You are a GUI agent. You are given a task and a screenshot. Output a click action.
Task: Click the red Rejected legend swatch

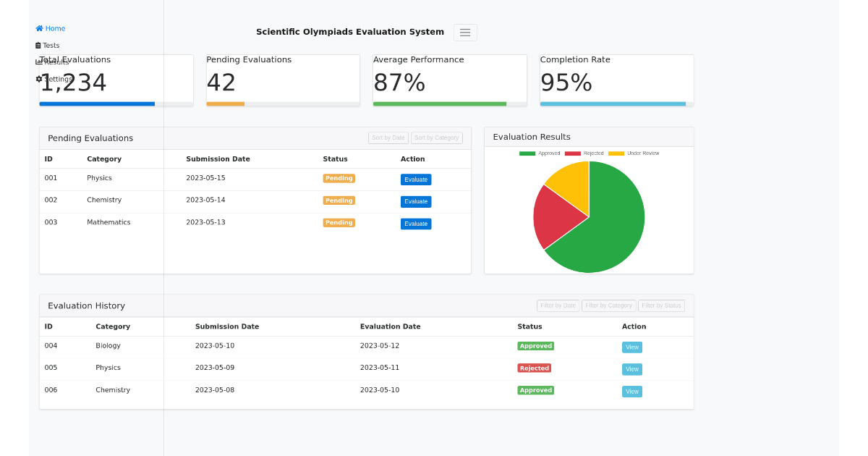tap(572, 153)
